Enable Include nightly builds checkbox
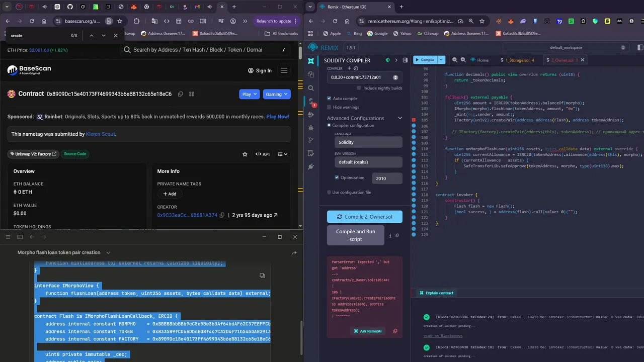Viewport: 644px width, 362px height. [359, 88]
